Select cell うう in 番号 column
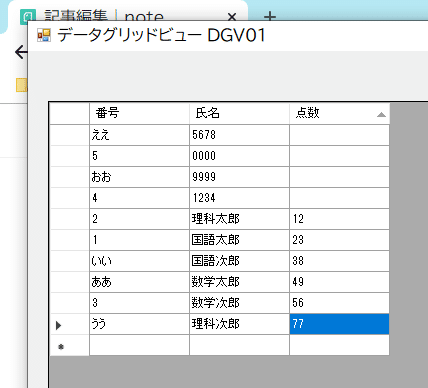Viewport: 428px width, 388px height. (139, 324)
